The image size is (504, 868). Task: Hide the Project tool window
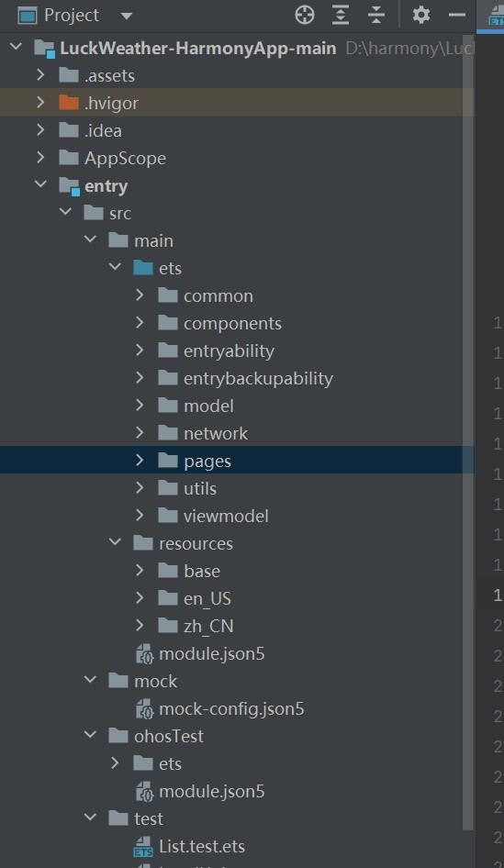pyautogui.click(x=457, y=15)
